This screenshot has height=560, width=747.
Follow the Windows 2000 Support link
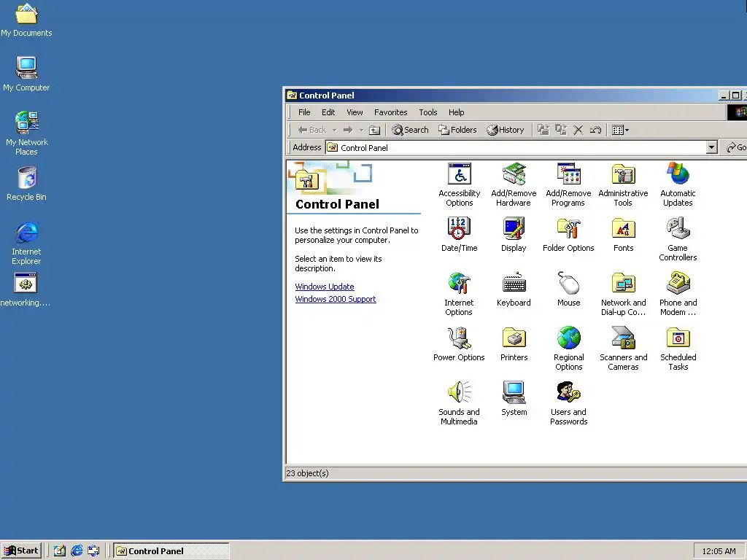(336, 299)
